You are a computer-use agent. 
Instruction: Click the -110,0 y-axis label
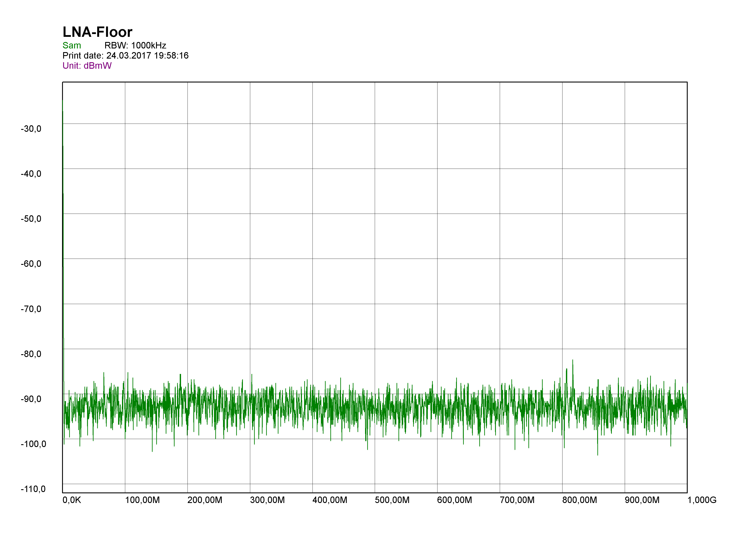[33, 489]
